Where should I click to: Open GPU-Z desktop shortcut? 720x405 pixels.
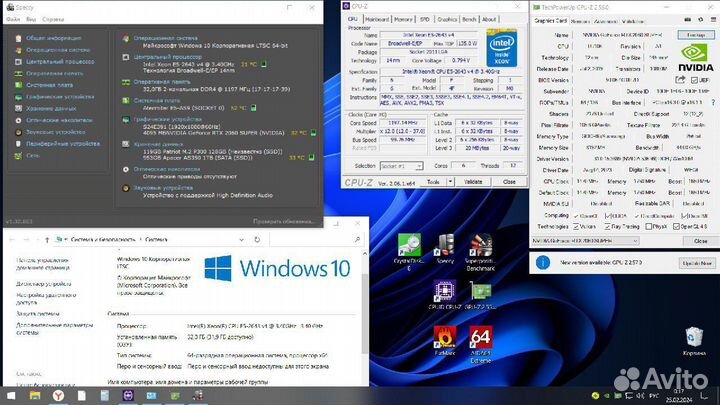480,295
